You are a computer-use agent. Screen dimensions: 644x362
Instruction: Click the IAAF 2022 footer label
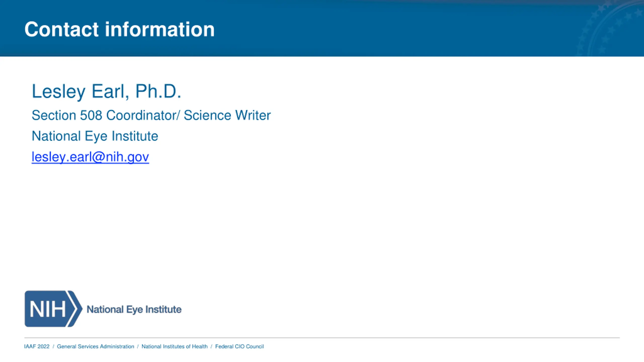tap(37, 346)
